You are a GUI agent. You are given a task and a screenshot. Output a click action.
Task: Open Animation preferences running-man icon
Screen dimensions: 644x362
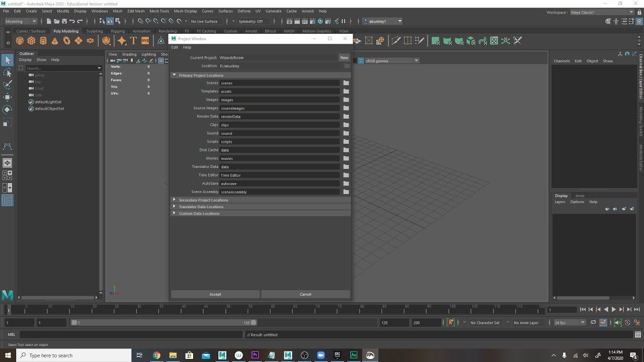636,323
